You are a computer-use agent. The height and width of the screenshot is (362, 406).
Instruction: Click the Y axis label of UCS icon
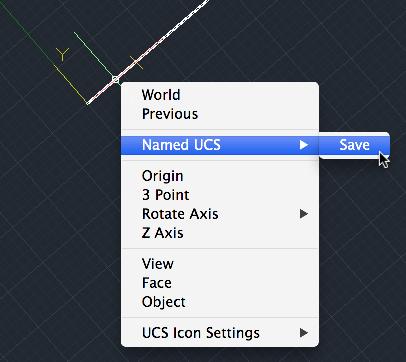(63, 54)
